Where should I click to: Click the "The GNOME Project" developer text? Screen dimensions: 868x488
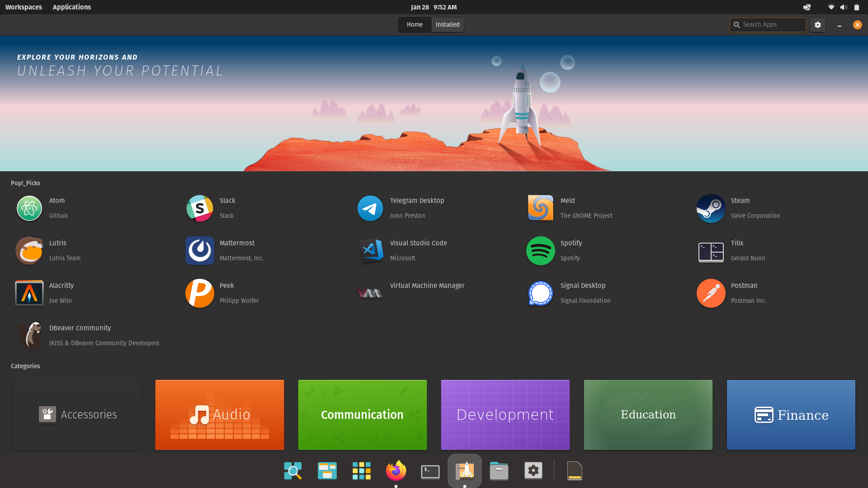coord(586,216)
